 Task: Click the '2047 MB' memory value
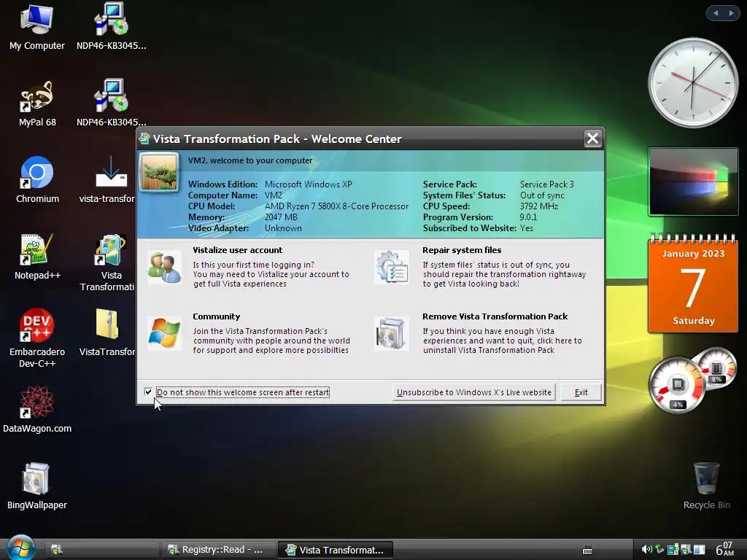tap(281, 217)
